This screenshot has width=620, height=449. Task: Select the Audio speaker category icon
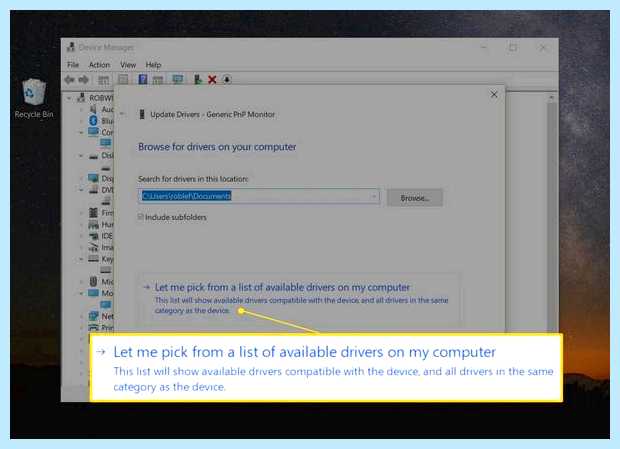(x=93, y=109)
